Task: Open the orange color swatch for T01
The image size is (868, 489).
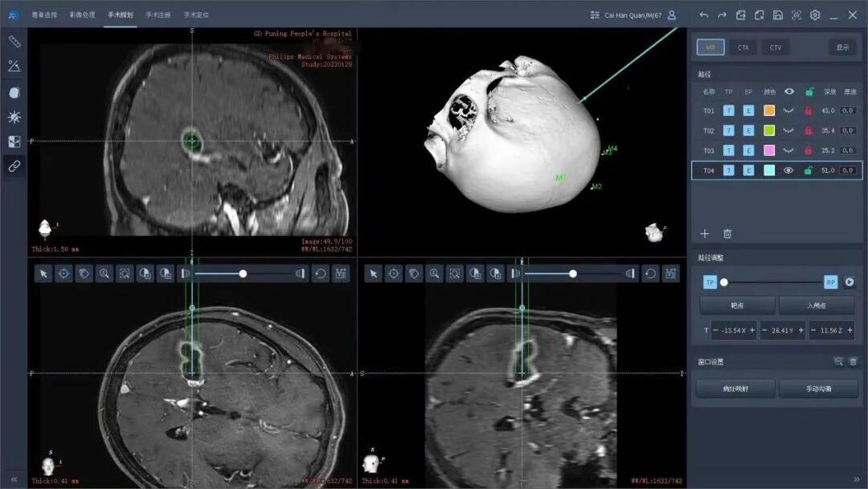Action: pyautogui.click(x=769, y=110)
